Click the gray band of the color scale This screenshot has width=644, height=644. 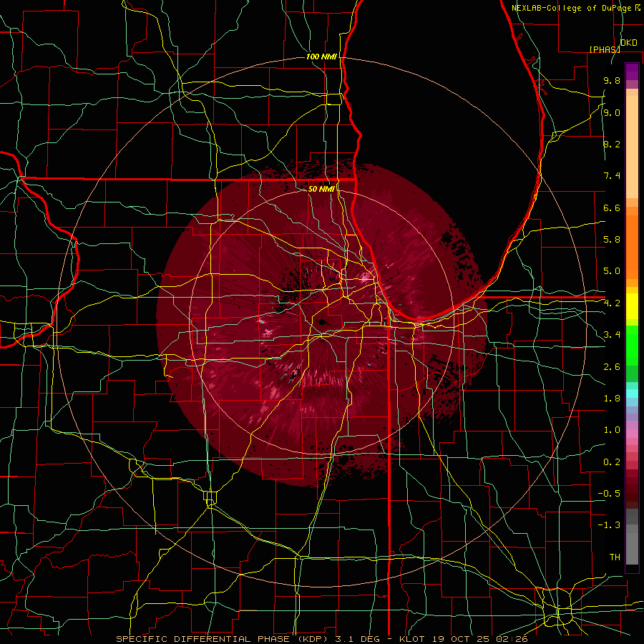point(632,538)
